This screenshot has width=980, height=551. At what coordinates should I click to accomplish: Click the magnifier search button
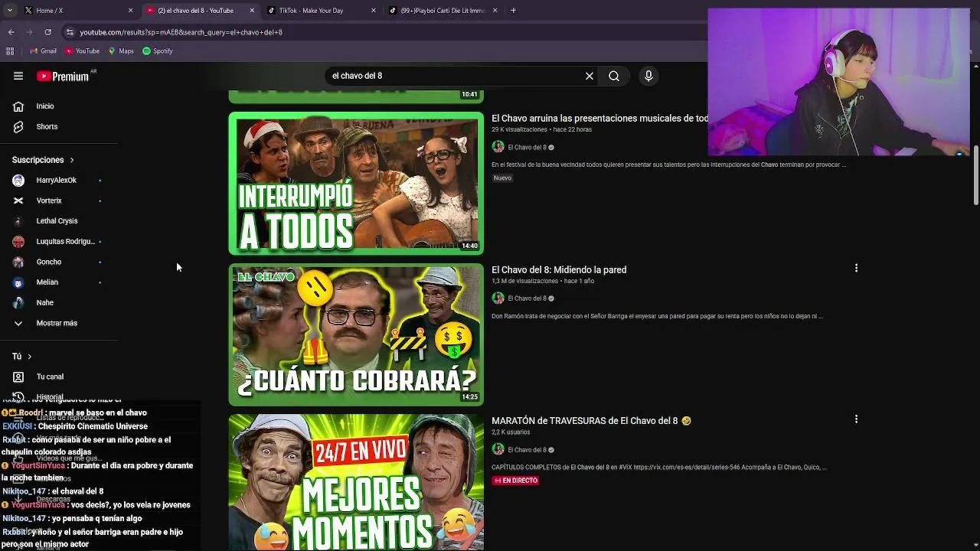point(614,76)
